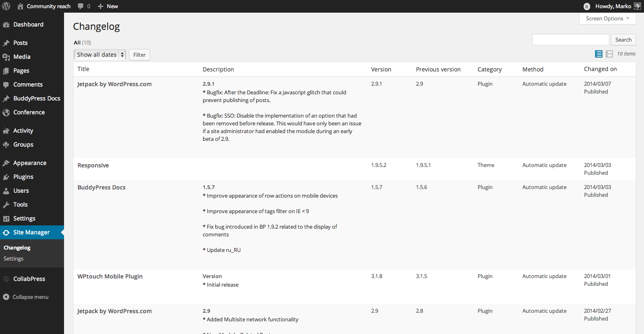This screenshot has width=644, height=334.
Task: Click the Site Manager sync icon
Action: (x=6, y=232)
